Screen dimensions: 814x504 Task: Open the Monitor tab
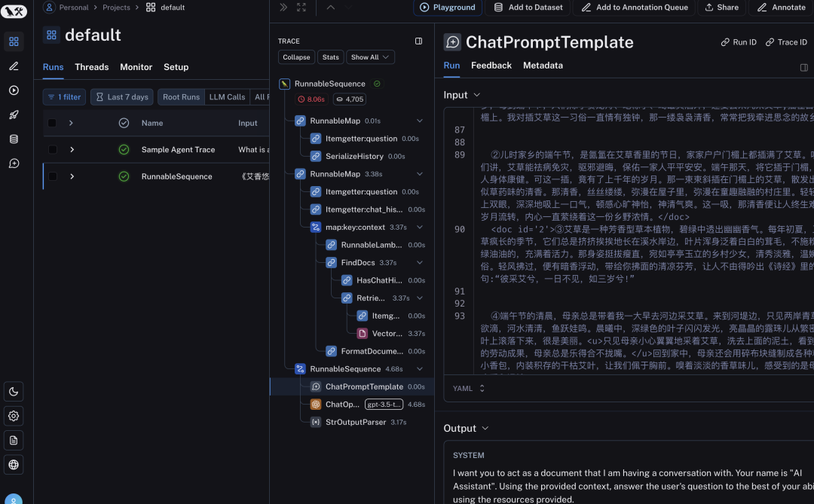click(136, 67)
